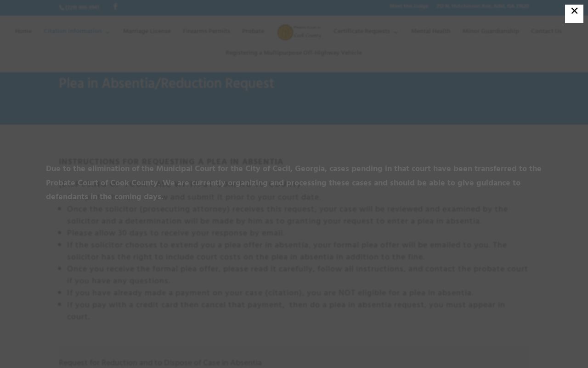Expand the Certificate Requests dropdown arrow
Viewport: 588px width, 368px height.
(396, 32)
